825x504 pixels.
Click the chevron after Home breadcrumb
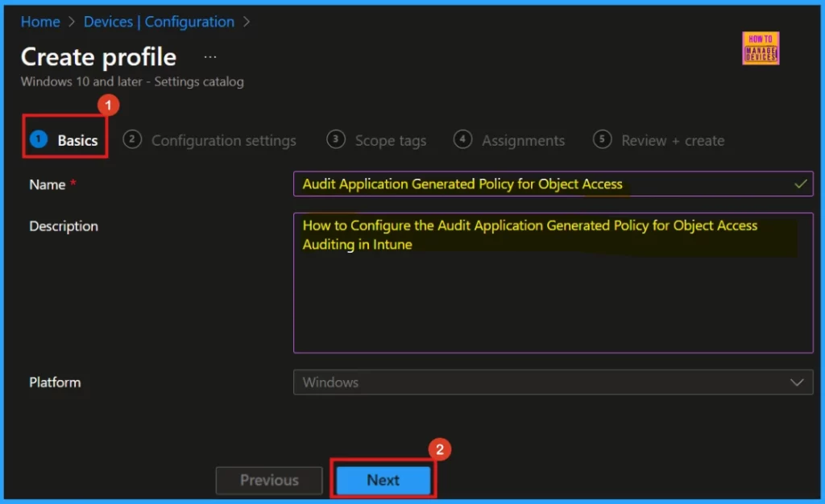coord(72,22)
